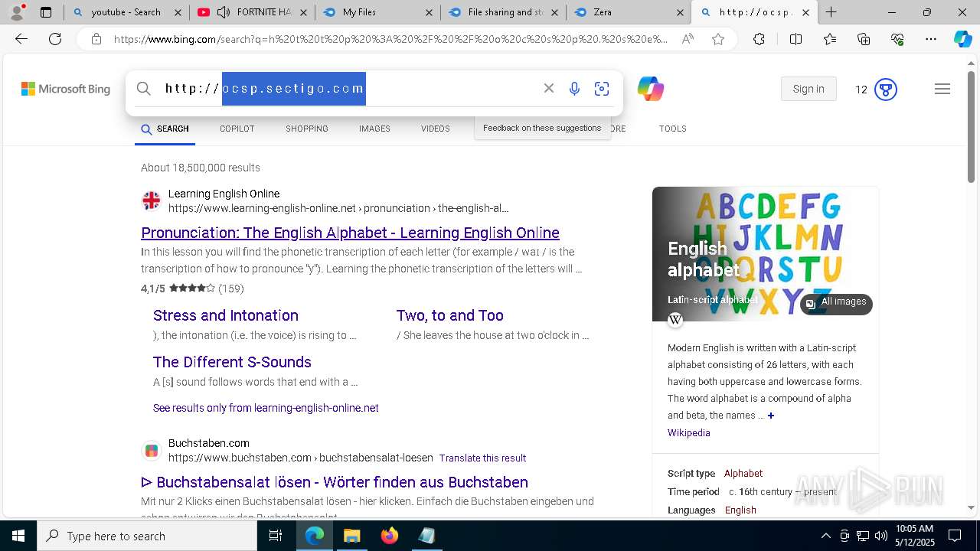The width and height of the screenshot is (980, 551).
Task: Show hidden system tray icons chevron
Action: point(825,536)
